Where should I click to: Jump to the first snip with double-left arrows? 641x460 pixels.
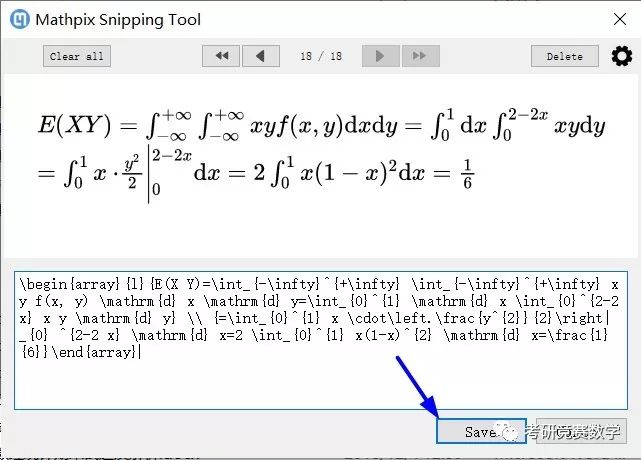click(221, 56)
